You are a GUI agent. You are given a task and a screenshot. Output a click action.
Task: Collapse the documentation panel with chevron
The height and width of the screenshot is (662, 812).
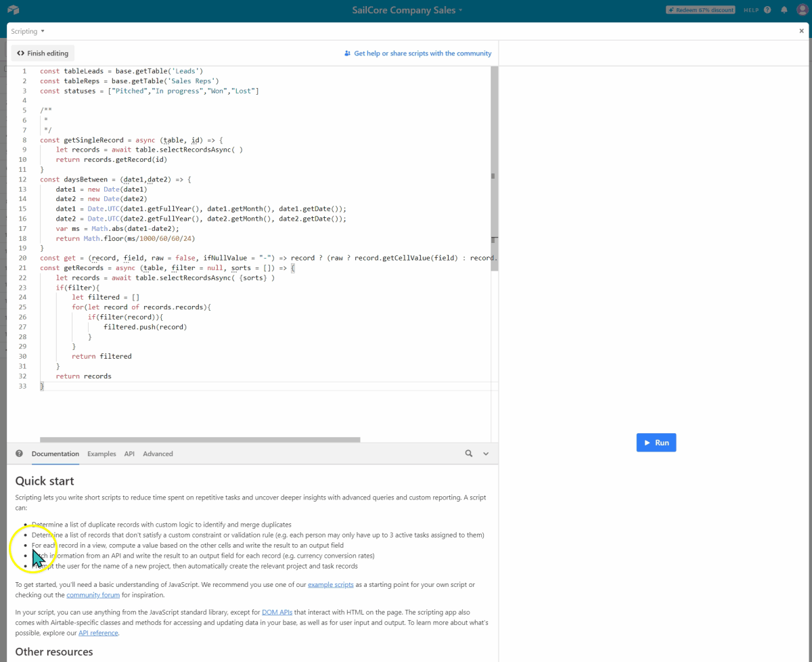(x=486, y=454)
